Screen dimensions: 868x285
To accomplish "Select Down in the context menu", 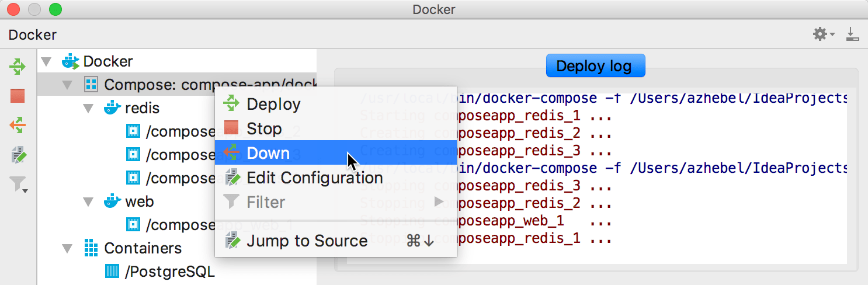I will [335, 153].
